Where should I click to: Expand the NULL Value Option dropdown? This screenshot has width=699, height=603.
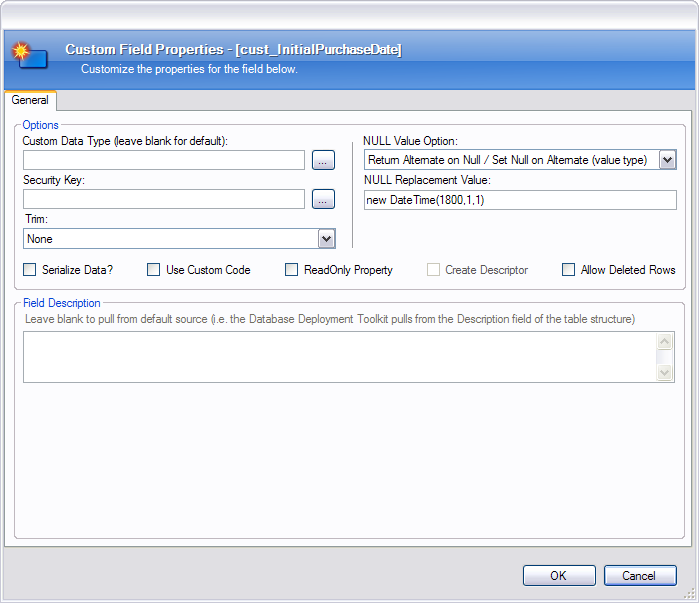(x=668, y=160)
